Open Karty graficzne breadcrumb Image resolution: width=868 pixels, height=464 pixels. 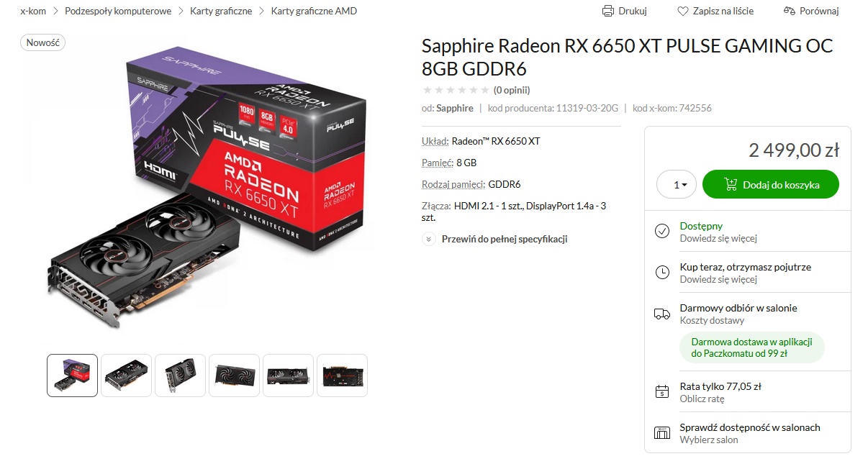221,11
